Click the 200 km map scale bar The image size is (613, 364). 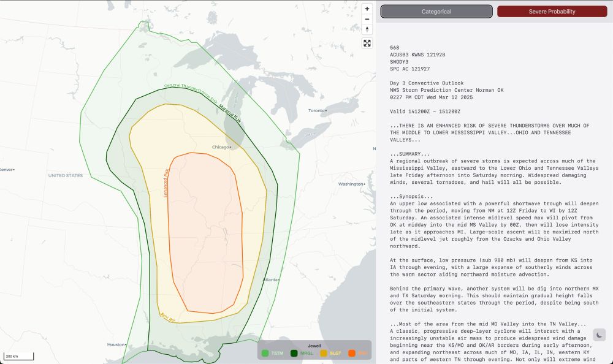18,356
